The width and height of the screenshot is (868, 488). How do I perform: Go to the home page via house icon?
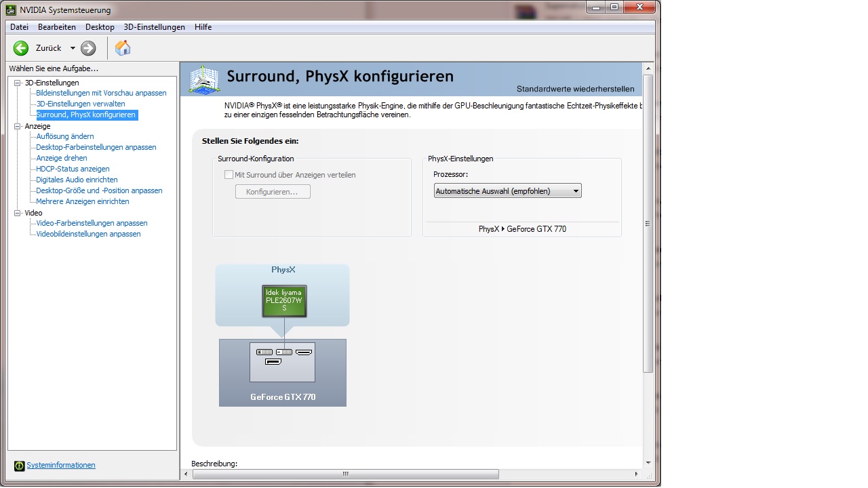click(123, 47)
